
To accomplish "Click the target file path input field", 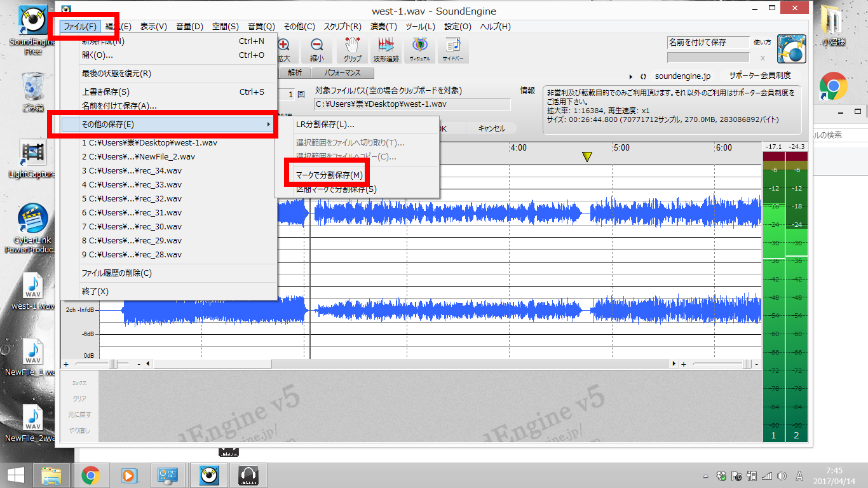I will (x=412, y=104).
